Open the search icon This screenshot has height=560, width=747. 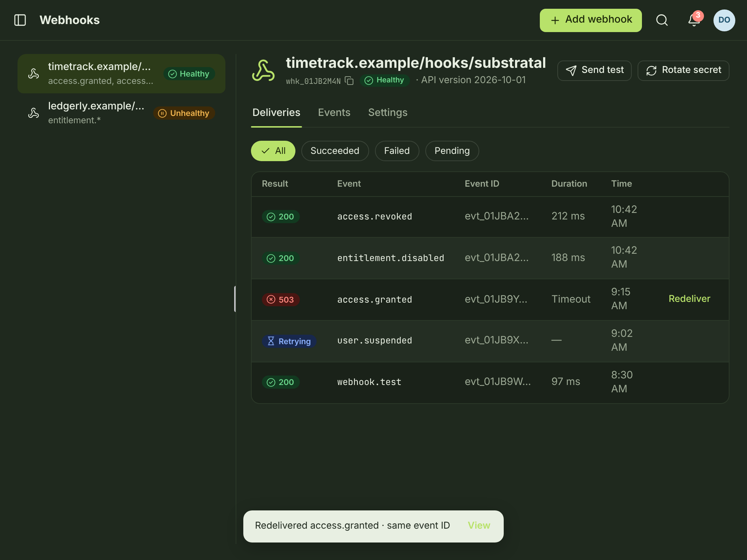click(x=662, y=20)
